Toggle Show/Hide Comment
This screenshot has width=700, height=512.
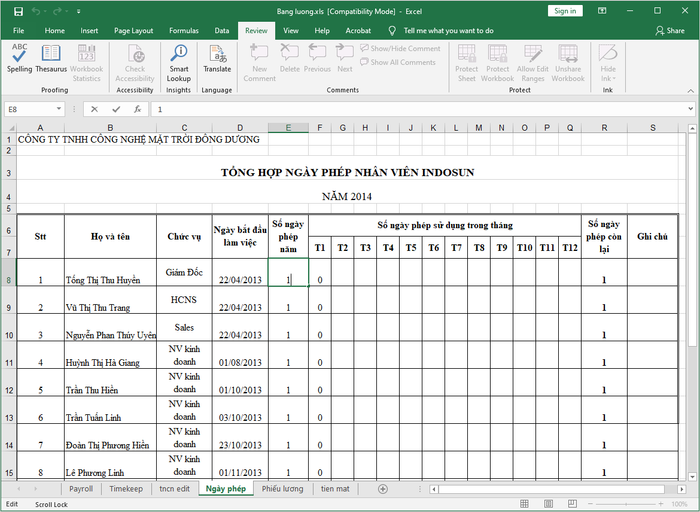point(400,48)
